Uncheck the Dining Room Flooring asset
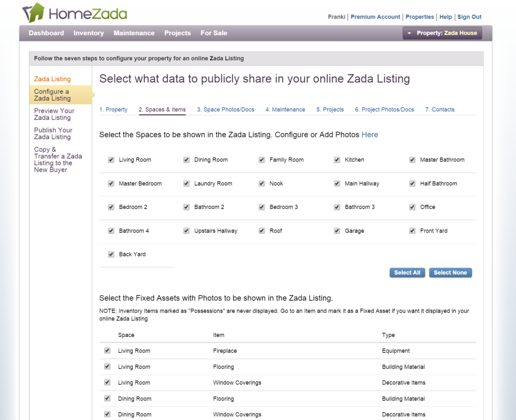516x420 pixels. (107, 398)
